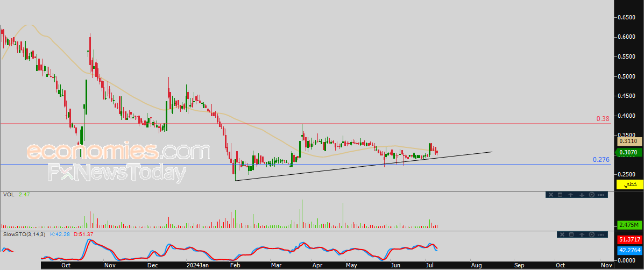
Task: Move the VOL panel up
Action: click(570, 195)
